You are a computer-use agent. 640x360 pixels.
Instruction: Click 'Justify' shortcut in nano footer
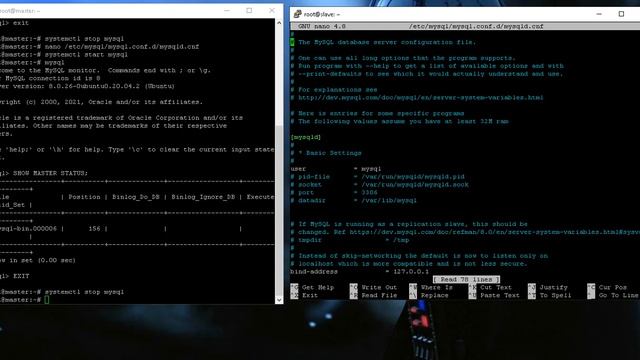pos(548,287)
